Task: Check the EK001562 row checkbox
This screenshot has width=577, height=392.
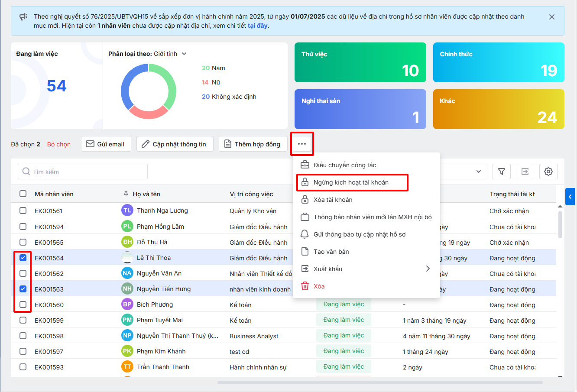Action: pos(23,273)
